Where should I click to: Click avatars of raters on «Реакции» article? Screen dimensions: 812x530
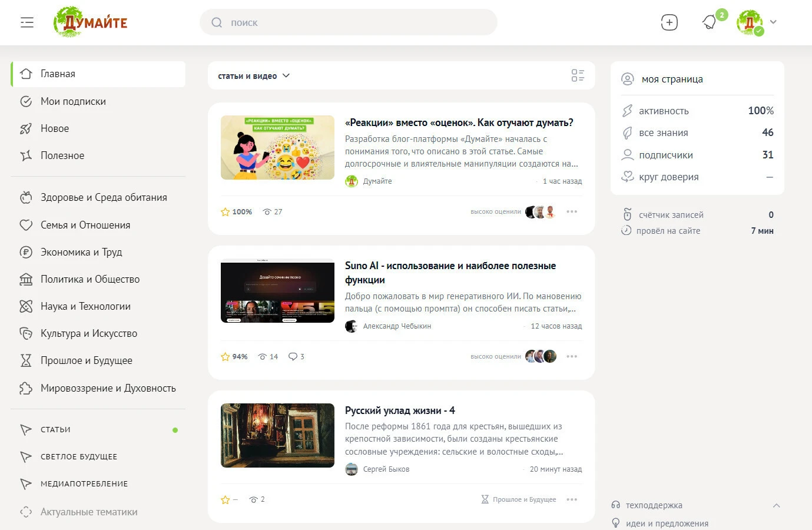pyautogui.click(x=541, y=212)
